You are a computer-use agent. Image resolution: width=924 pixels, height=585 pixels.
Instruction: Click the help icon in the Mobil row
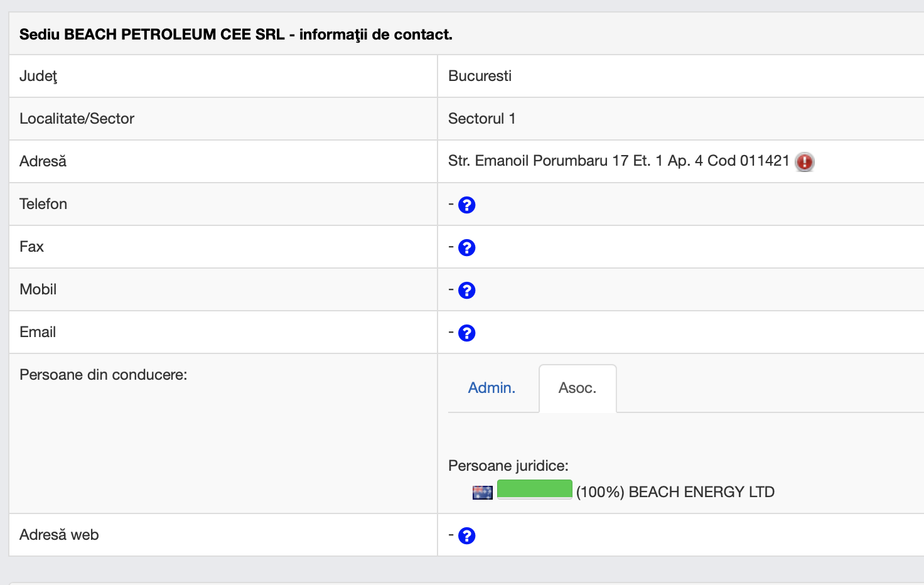point(466,291)
